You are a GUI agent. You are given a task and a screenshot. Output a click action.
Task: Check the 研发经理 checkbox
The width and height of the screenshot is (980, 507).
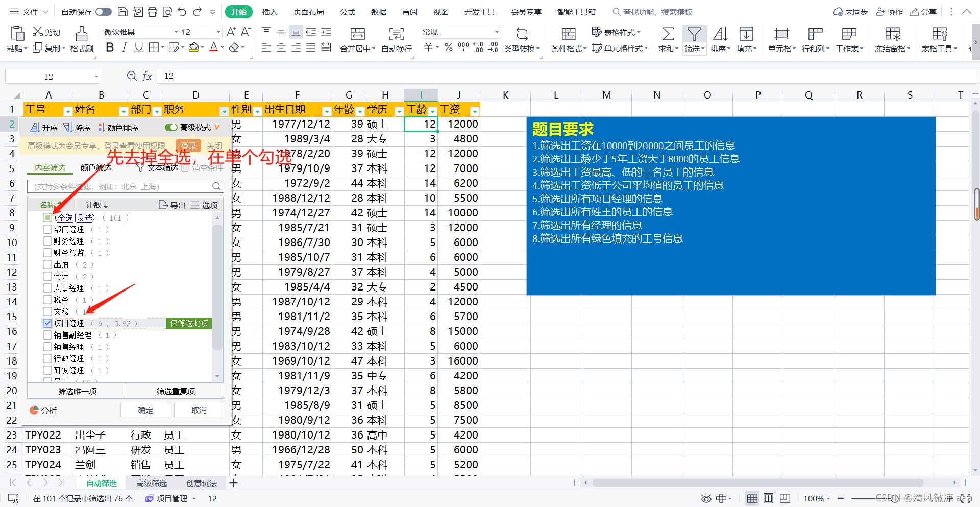(x=47, y=370)
